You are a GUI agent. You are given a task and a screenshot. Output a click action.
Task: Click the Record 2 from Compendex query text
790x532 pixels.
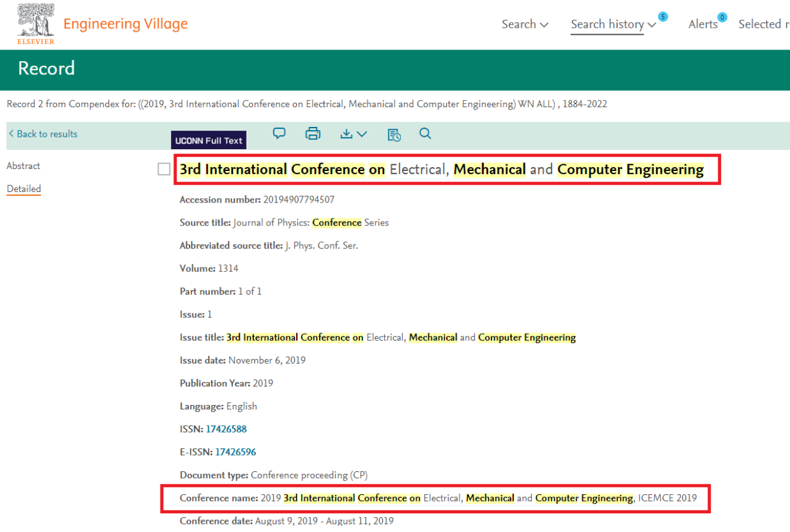[x=307, y=104]
